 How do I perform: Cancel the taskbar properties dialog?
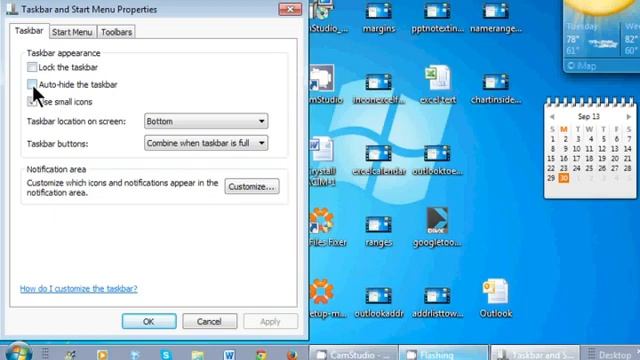pos(209,321)
